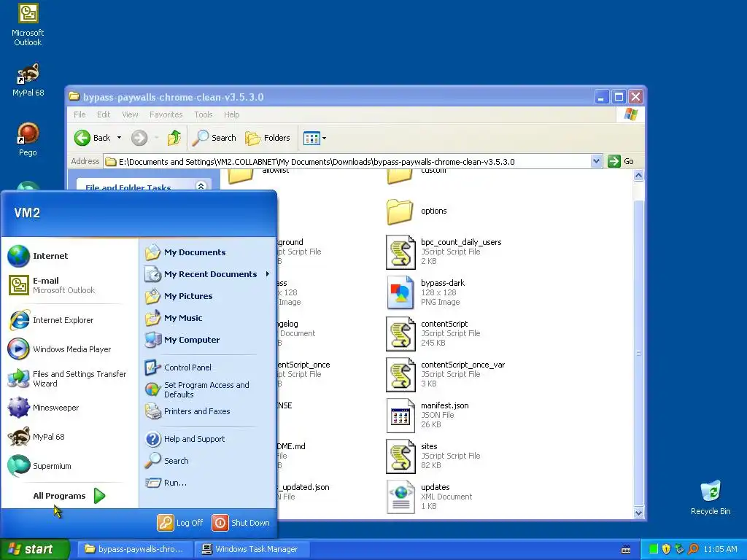Select the options folder

[x=417, y=211]
